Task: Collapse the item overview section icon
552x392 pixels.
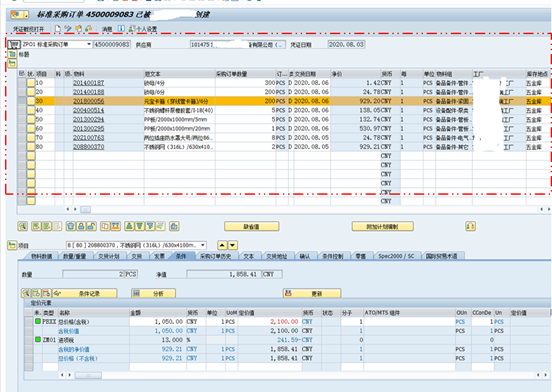Action: coord(12,64)
